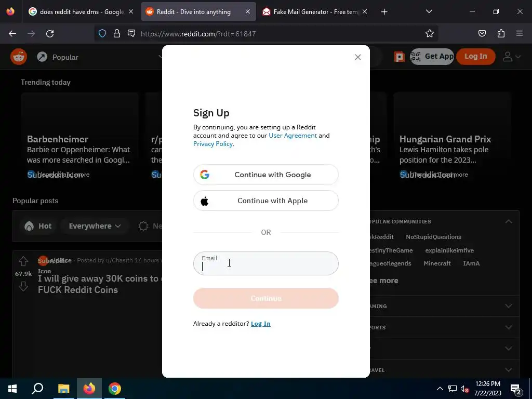
Task: Close the Google search tab
Action: click(131, 11)
